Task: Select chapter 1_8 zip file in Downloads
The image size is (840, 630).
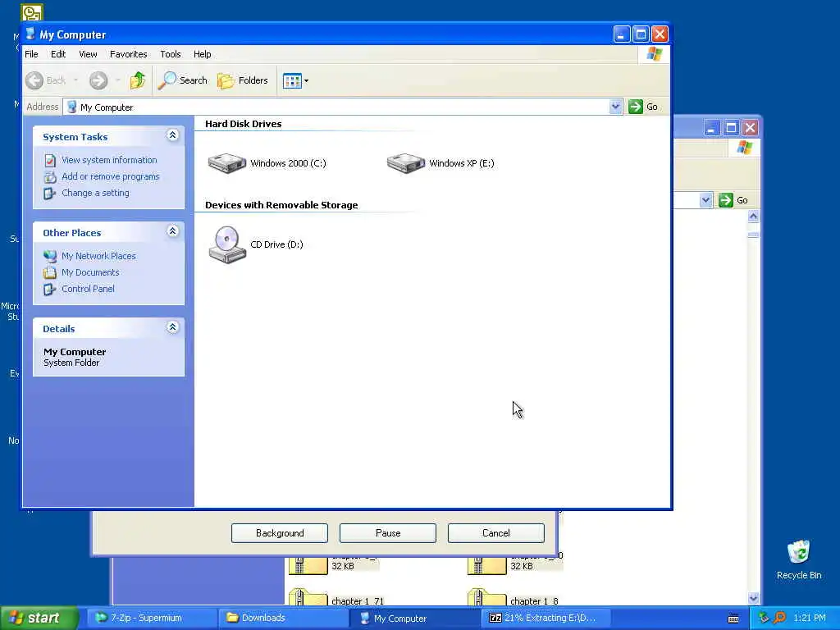Action: pos(514,598)
